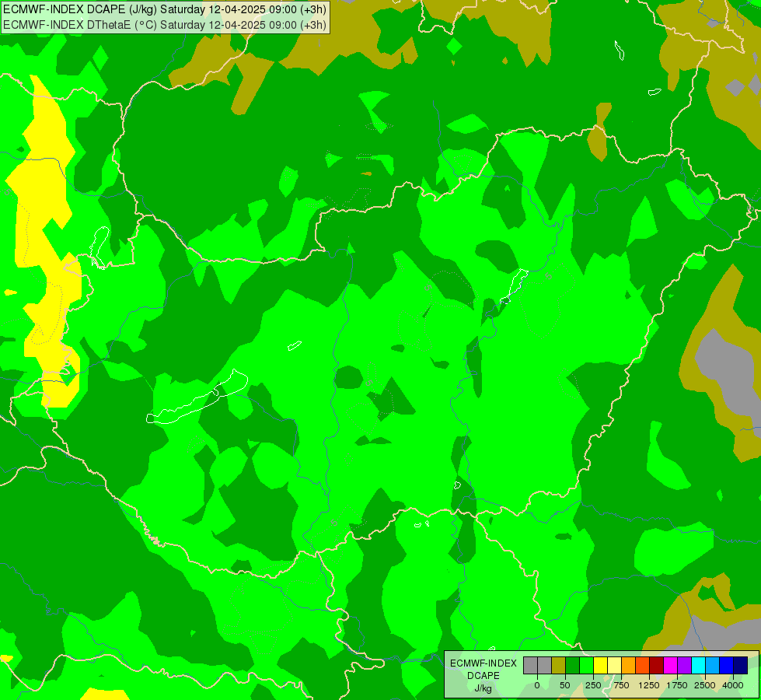The image size is (761, 700).
Task: Click the ECMWF-INDEX label inside the legend box
Action: (483, 663)
